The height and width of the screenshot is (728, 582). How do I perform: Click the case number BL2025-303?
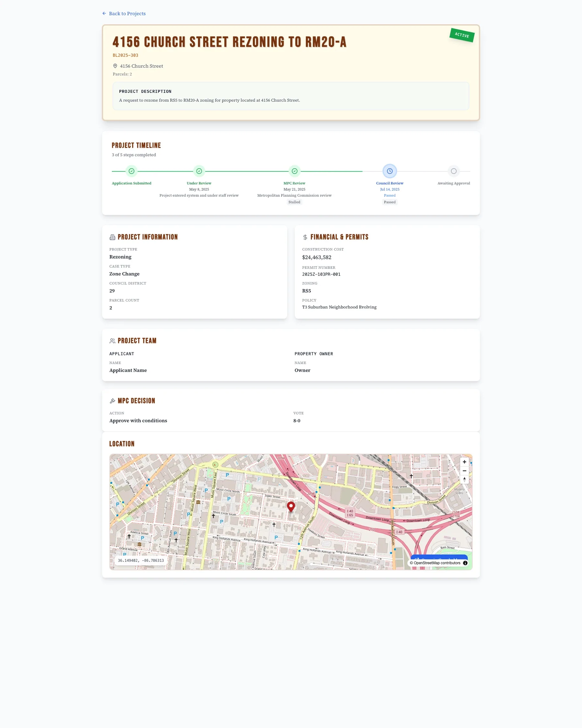click(125, 55)
